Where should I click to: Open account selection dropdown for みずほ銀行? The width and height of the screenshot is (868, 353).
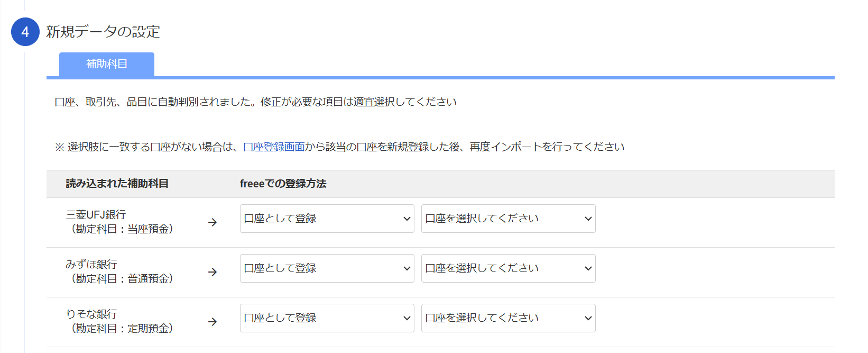509,268
